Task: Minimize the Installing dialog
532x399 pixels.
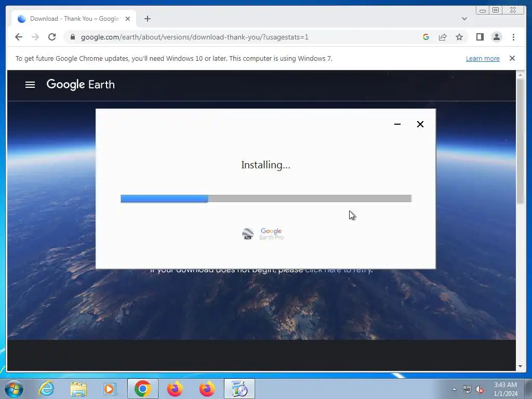Action: (397, 124)
